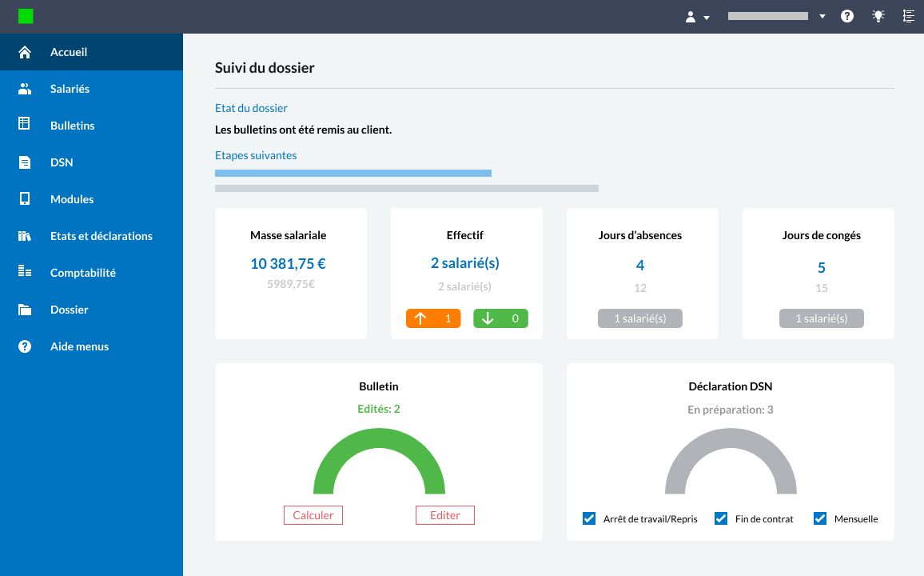924x576 pixels.
Task: Open help via top bar question mark
Action: 847,16
